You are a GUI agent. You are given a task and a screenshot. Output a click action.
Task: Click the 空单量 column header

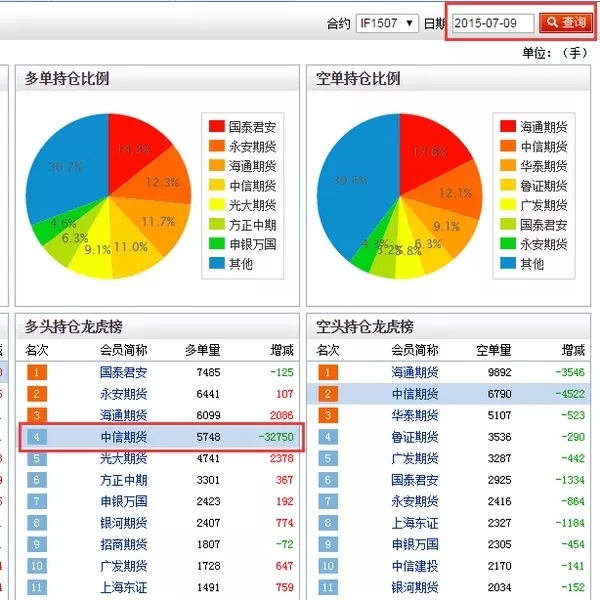point(494,350)
